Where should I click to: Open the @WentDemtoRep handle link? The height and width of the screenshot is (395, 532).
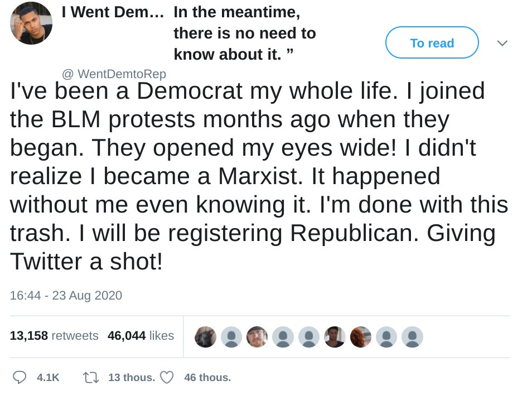pyautogui.click(x=114, y=74)
